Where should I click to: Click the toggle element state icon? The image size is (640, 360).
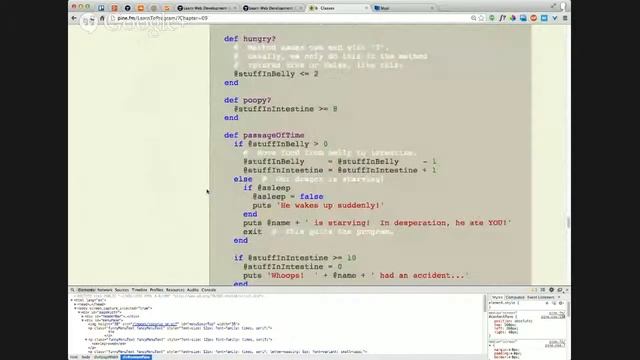click(x=554, y=303)
